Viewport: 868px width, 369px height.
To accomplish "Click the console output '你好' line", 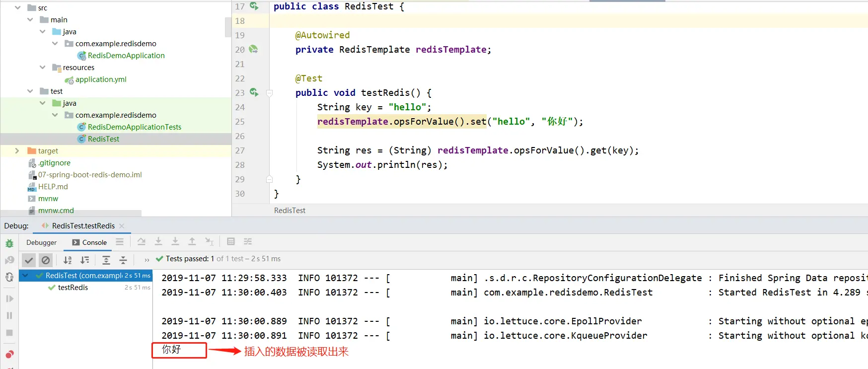I will 172,350.
